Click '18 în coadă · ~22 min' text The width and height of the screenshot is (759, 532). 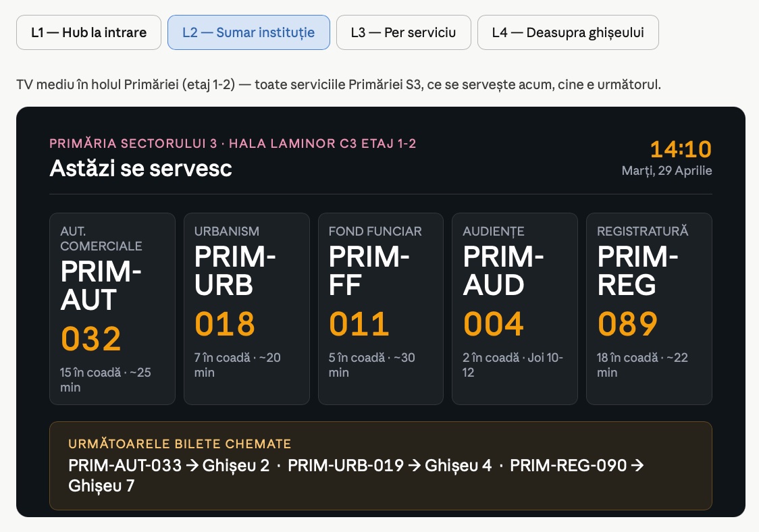point(642,365)
